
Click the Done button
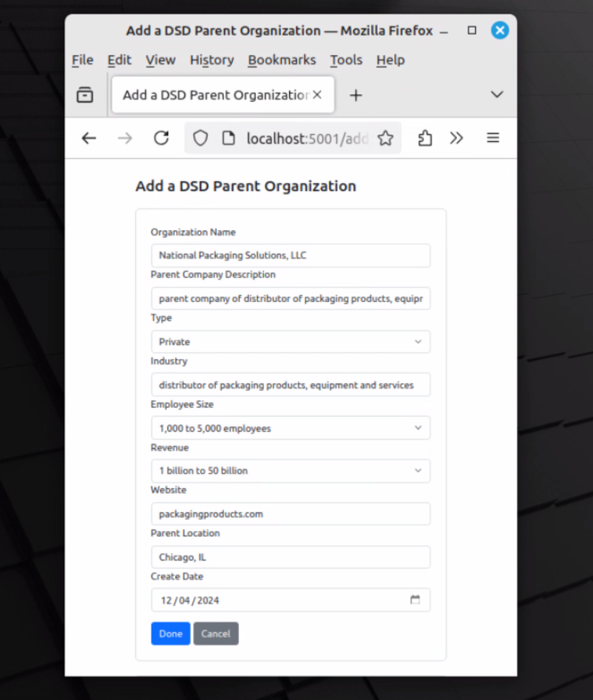point(170,633)
